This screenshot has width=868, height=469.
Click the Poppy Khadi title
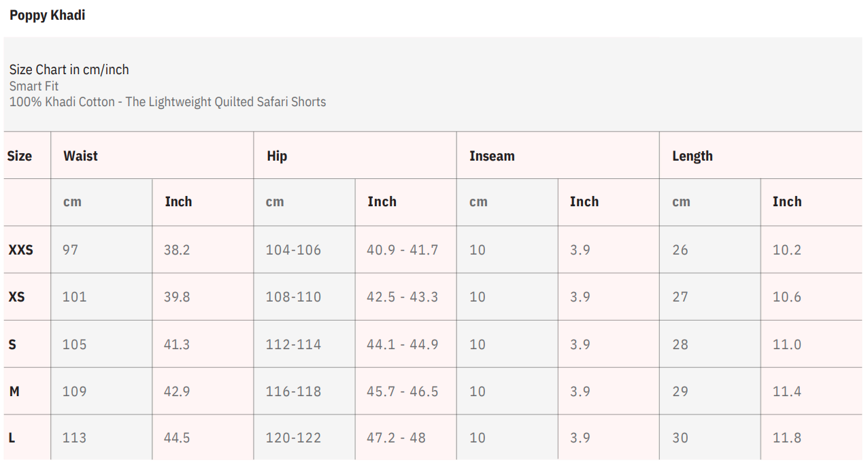point(47,15)
